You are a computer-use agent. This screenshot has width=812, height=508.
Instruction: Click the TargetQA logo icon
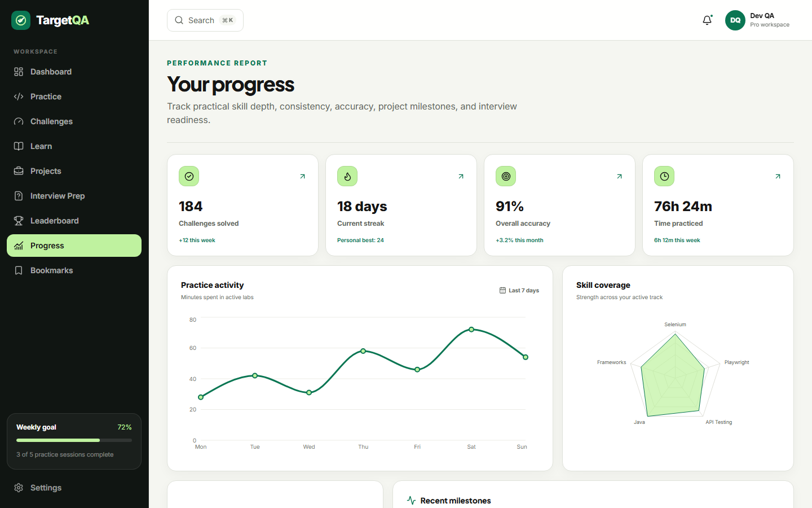(x=21, y=20)
